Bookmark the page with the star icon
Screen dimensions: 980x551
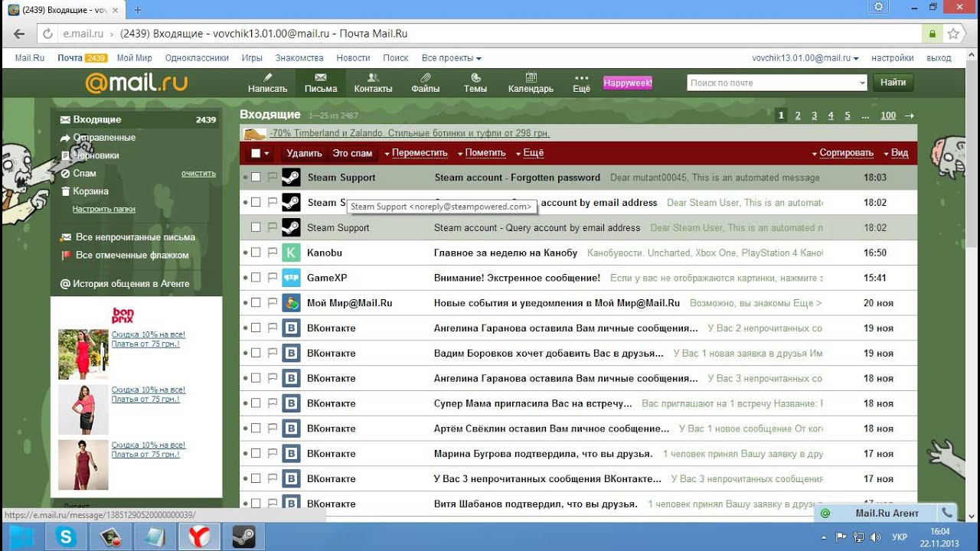pos(953,34)
